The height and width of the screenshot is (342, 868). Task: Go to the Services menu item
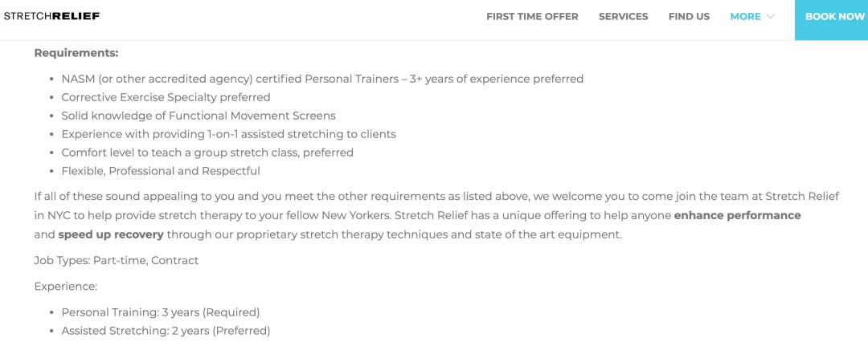(x=624, y=17)
